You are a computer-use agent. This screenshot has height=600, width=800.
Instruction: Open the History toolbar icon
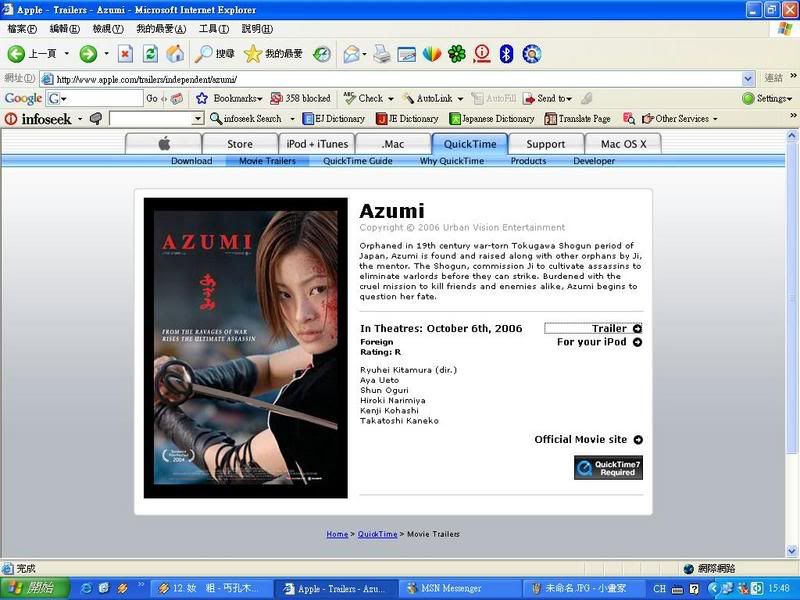[321, 54]
